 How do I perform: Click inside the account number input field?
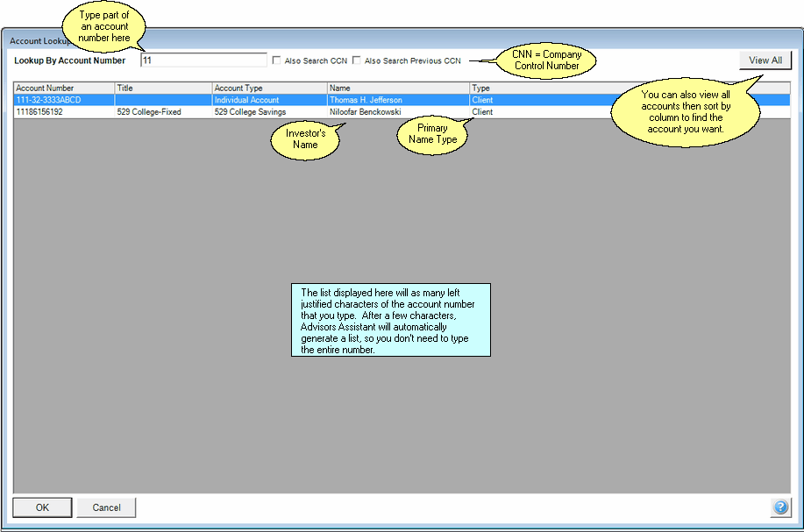coord(203,60)
